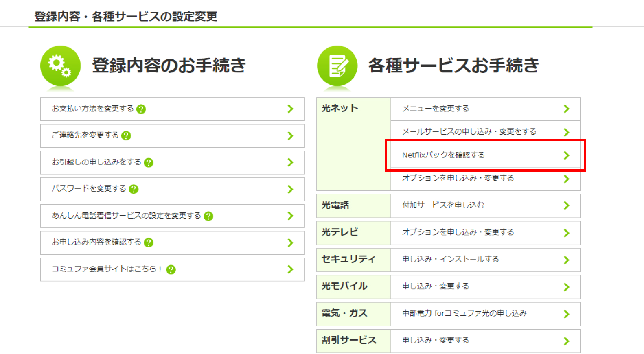This screenshot has height=354, width=644.
Task: Click the 電気・ガス category label
Action: (x=344, y=313)
